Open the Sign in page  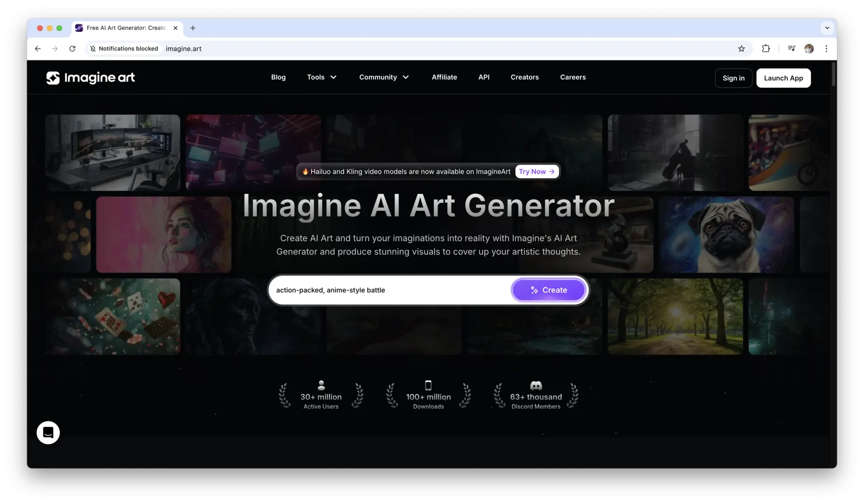(733, 78)
